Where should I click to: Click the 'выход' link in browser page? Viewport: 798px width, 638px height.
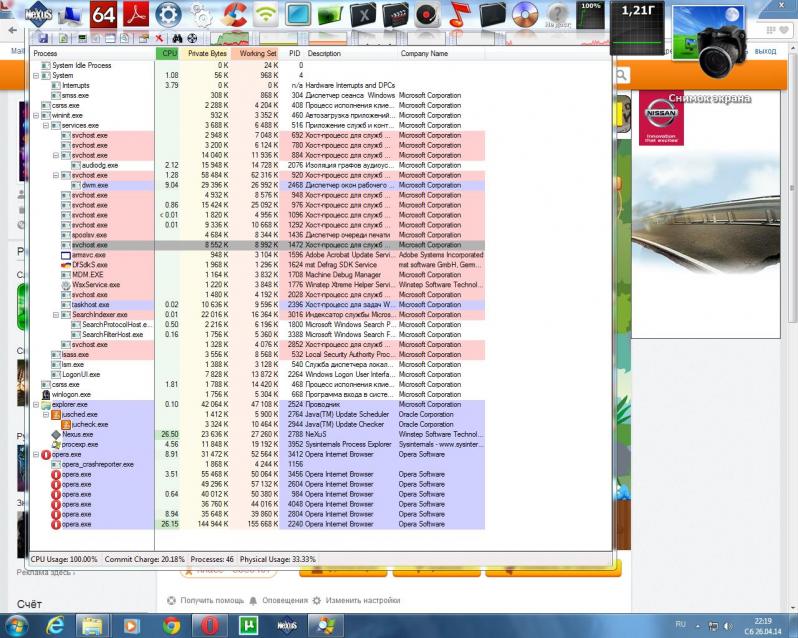765,51
